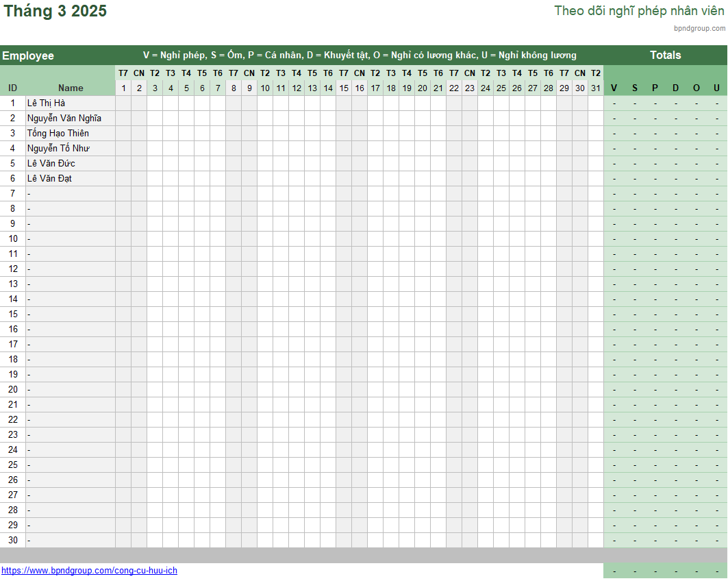The width and height of the screenshot is (728, 581).
Task: Select the leave-code legend header text
Action: point(360,55)
